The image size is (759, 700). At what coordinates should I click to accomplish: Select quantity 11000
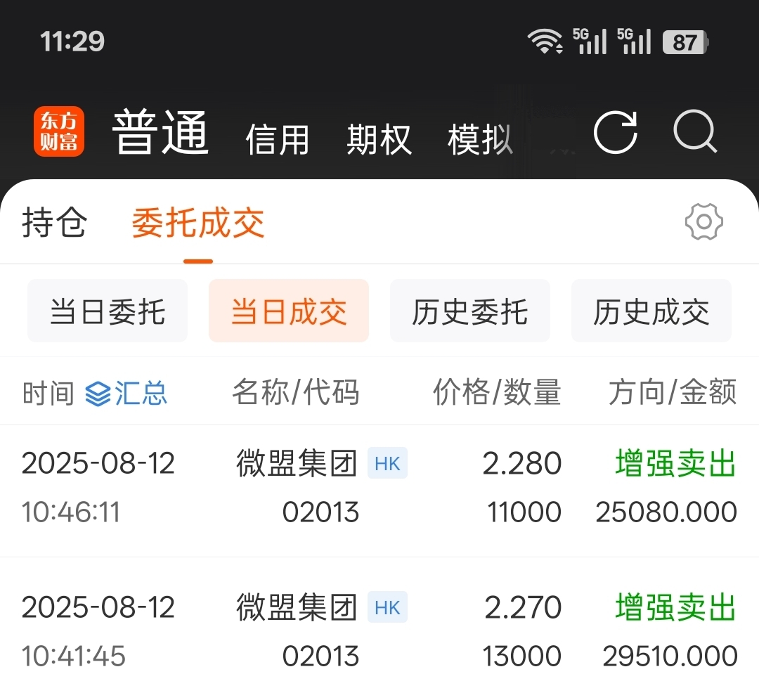click(524, 512)
